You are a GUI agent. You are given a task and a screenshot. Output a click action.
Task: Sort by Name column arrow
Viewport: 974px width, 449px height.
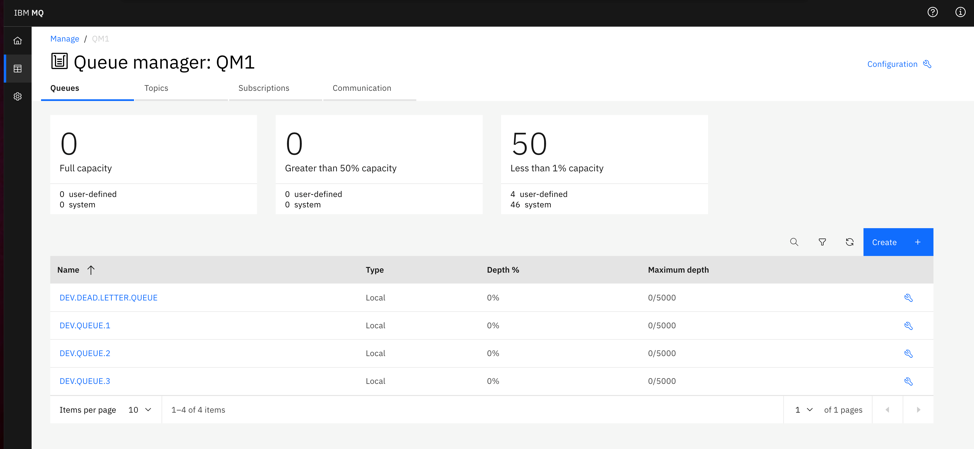tap(91, 270)
